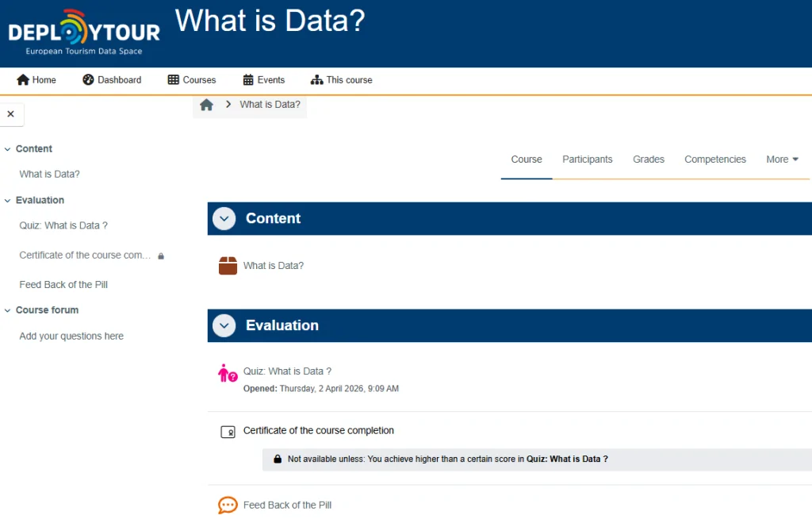Close the course index sidebar
812x519 pixels.
tap(11, 114)
